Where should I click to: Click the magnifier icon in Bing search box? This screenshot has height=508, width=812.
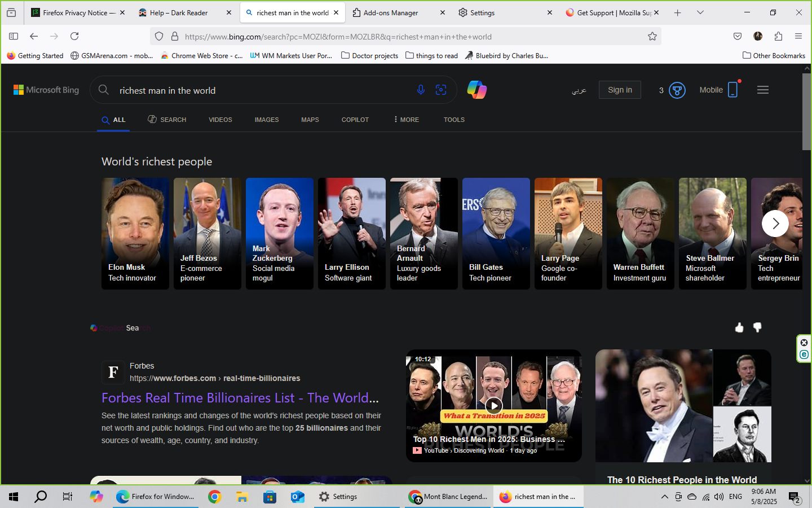104,90
